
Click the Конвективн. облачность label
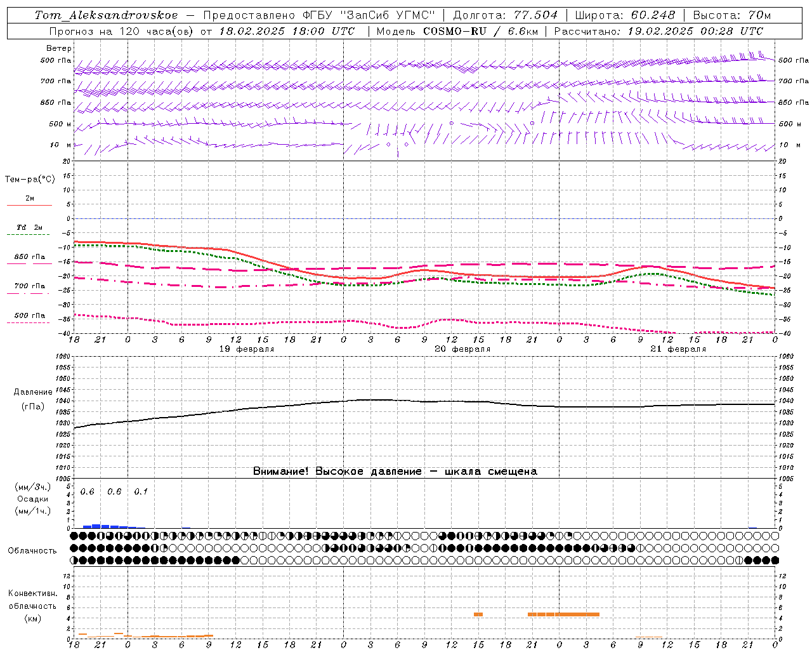32,599
